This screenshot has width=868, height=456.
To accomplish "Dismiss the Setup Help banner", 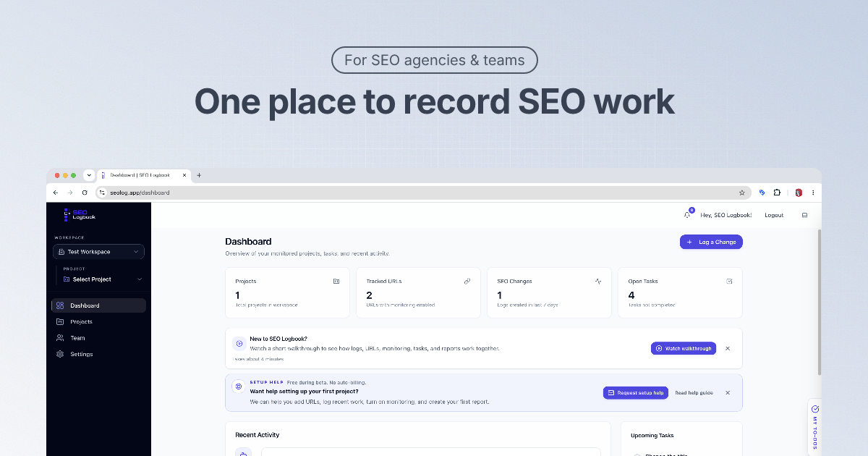I will click(728, 392).
